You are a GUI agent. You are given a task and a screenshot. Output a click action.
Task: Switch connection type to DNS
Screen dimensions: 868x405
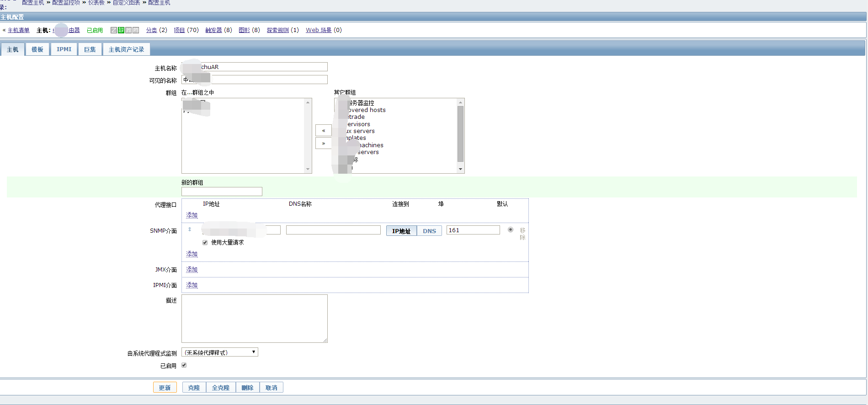(x=429, y=231)
